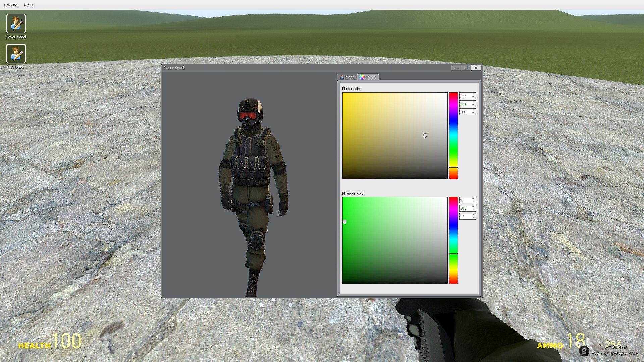The width and height of the screenshot is (644, 362).
Task: Open the NPCs menu
Action: (29, 5)
